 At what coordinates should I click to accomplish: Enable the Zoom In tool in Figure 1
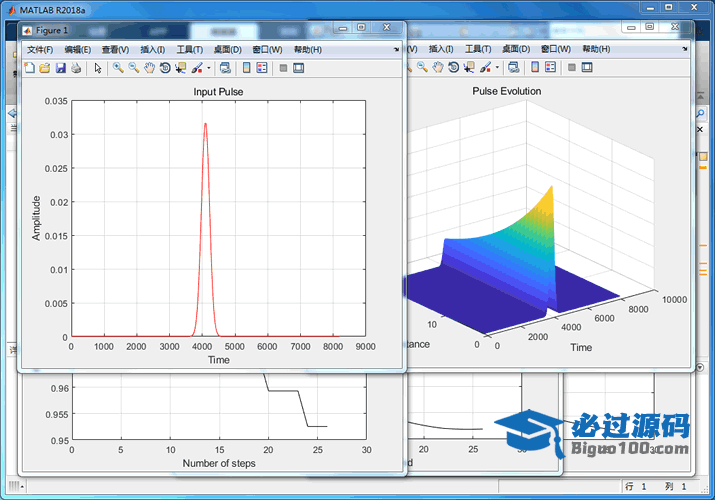[118, 68]
